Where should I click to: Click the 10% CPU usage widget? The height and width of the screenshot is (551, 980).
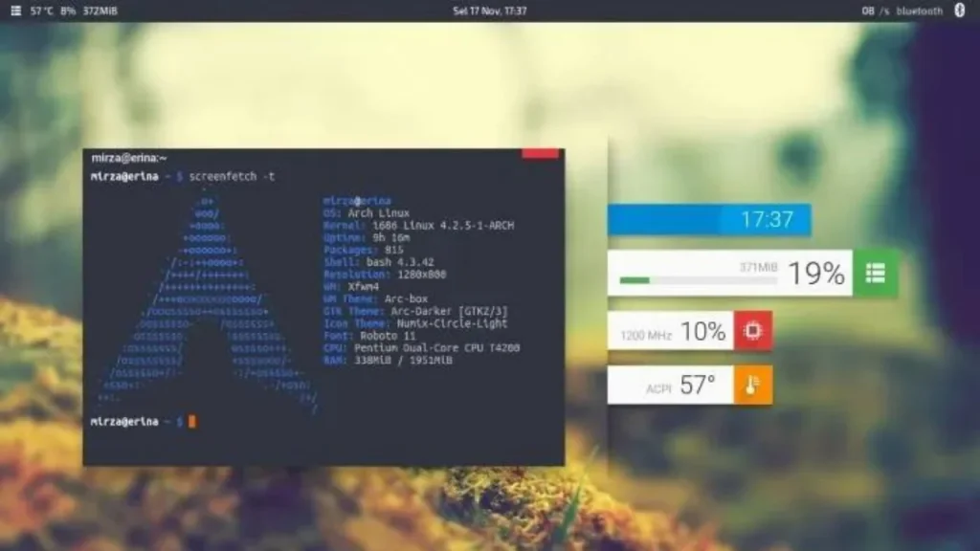point(671,330)
